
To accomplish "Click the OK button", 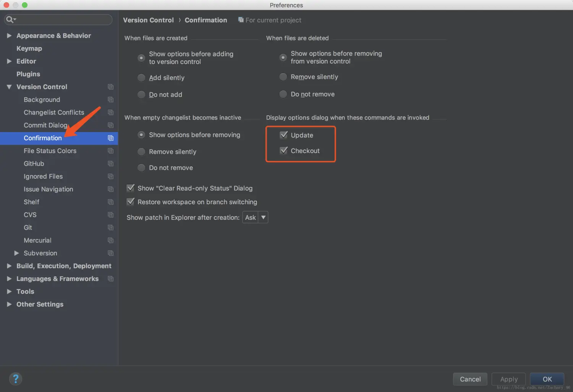I will pyautogui.click(x=547, y=379).
